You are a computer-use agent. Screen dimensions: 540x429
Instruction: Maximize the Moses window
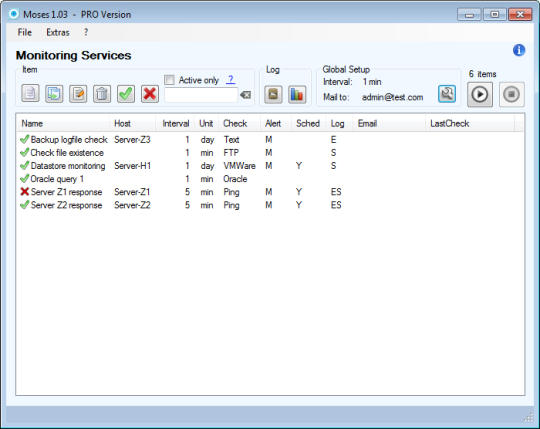[495, 14]
